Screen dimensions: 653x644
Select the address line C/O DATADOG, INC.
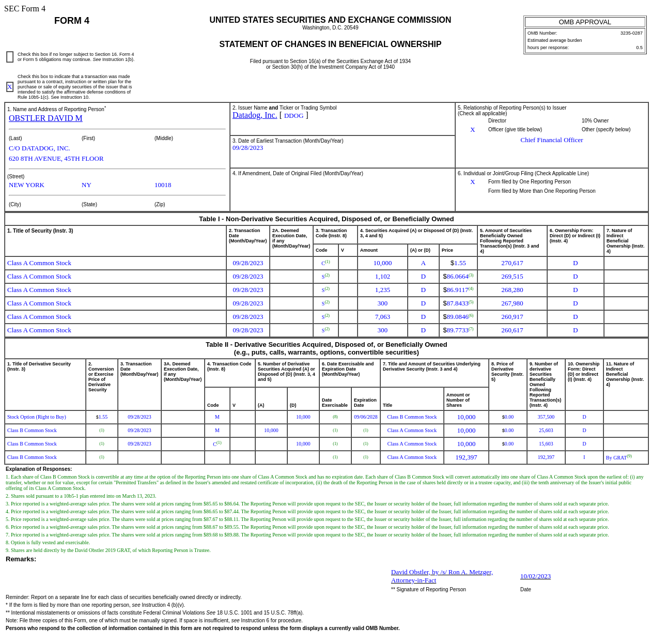[39, 148]
